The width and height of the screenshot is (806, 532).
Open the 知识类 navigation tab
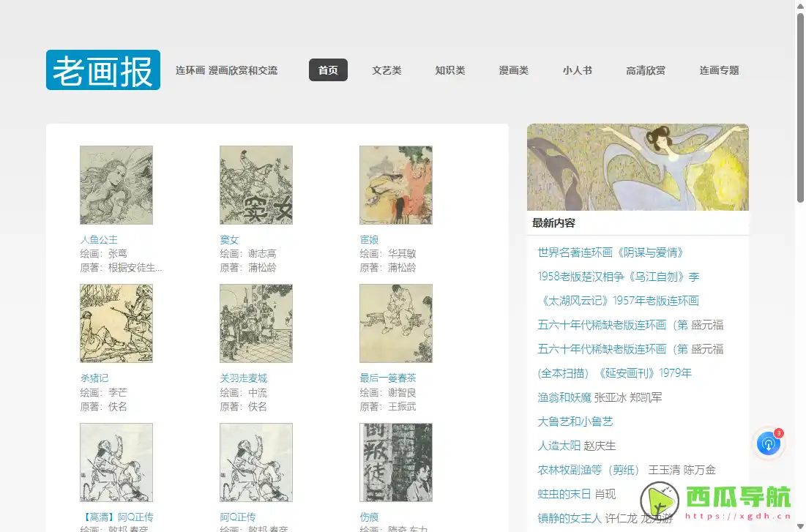pos(449,70)
